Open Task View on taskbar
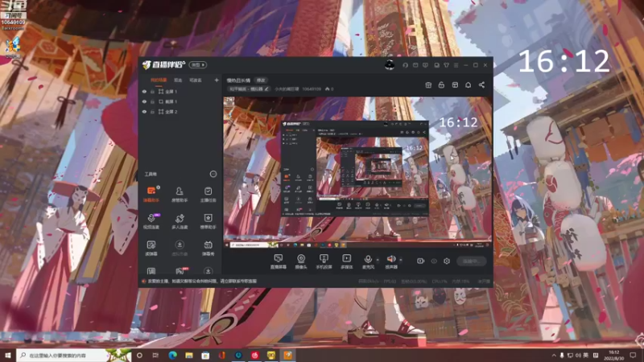 [x=155, y=355]
